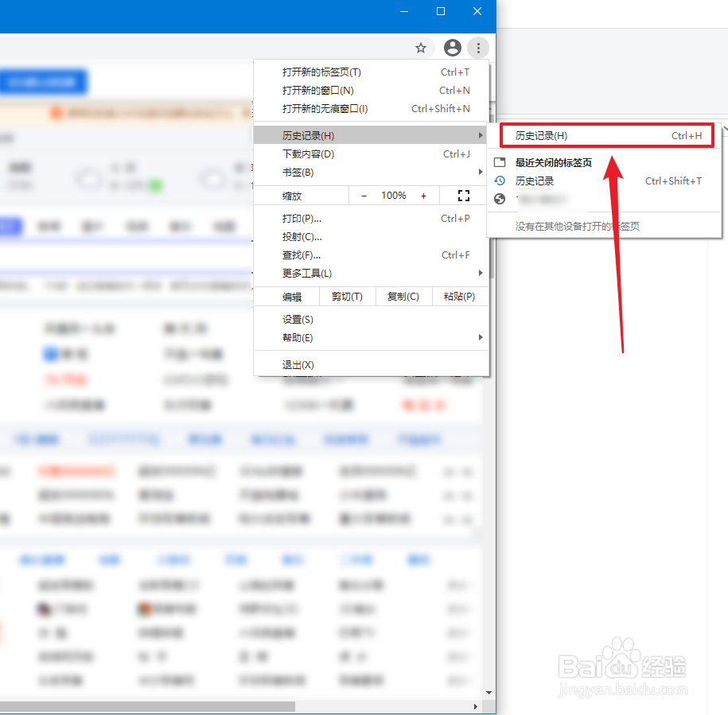Click the bookmark star icon
Image resolution: width=728 pixels, height=715 pixels.
coord(421,48)
